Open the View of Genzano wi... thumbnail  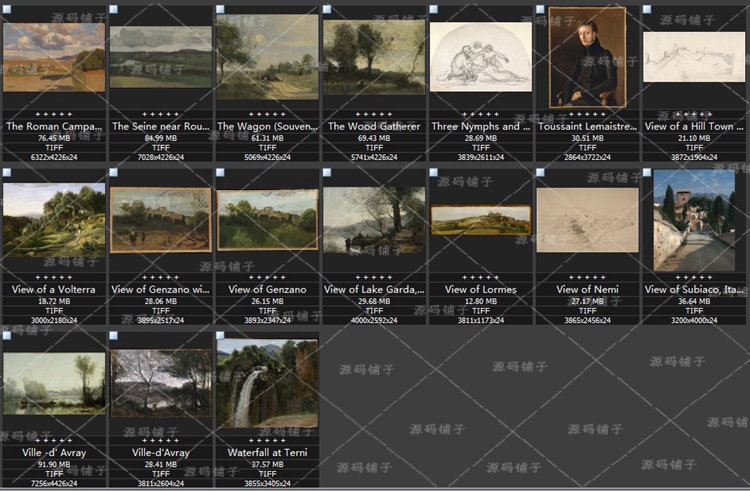point(161,220)
